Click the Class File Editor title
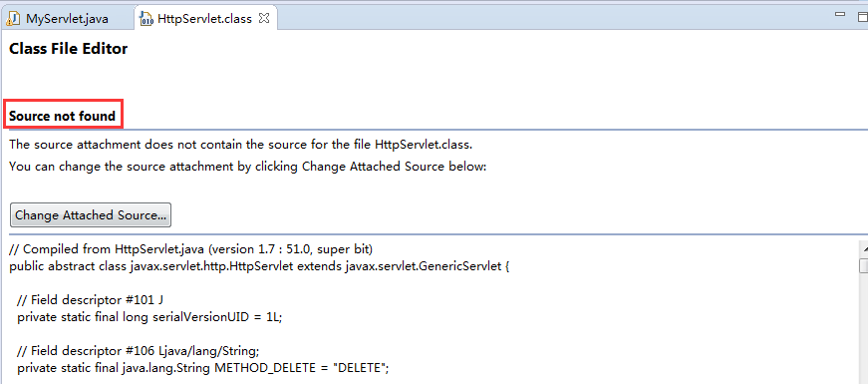 [x=69, y=49]
